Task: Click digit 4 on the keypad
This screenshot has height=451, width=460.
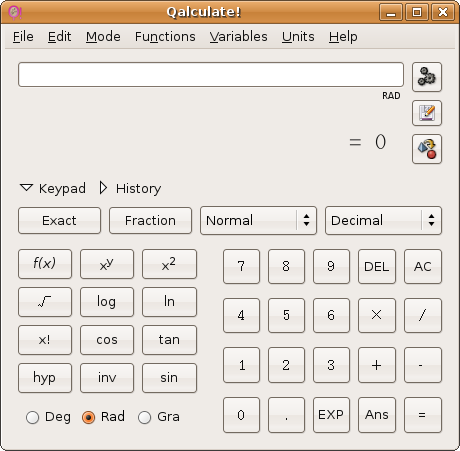Action: pyautogui.click(x=241, y=315)
